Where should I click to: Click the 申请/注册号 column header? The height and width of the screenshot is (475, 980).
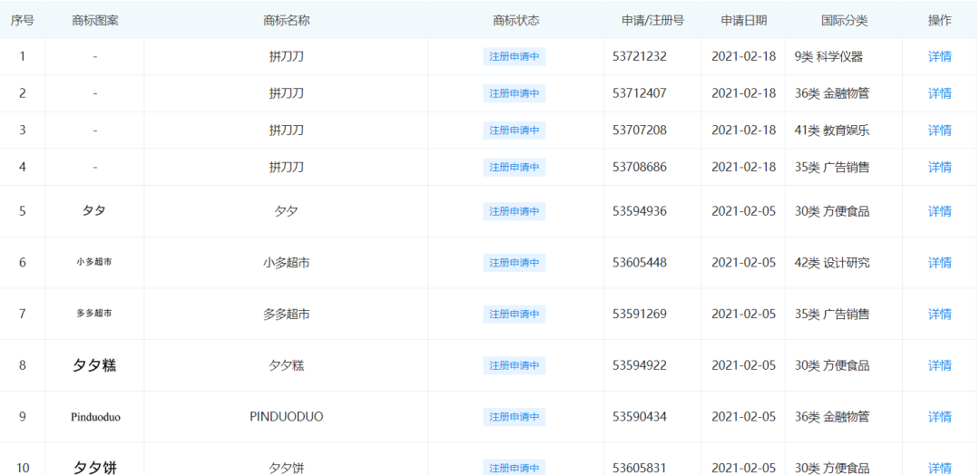[652, 21]
